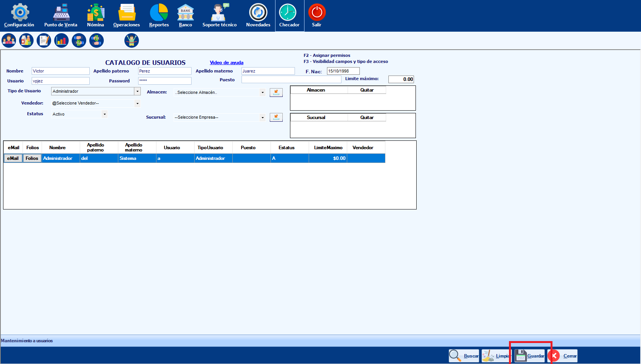Click the Password input field

tap(165, 81)
